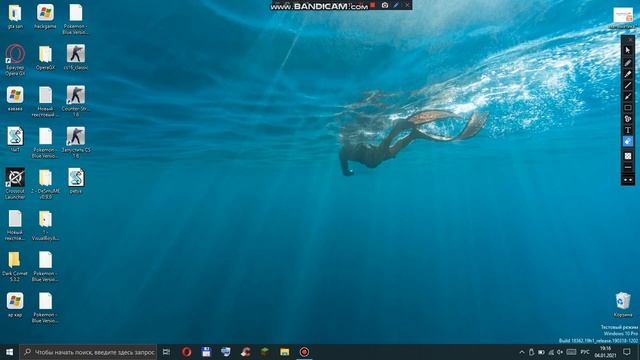Open File Explorer from the taskbar
The image size is (640, 360).
click(284, 352)
